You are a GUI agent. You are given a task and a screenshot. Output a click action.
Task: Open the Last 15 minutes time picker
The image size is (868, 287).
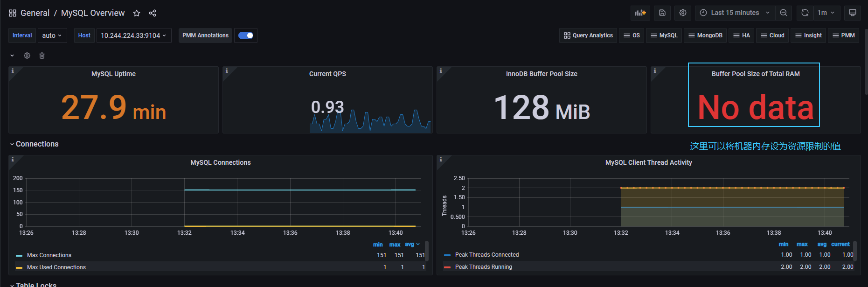[735, 13]
